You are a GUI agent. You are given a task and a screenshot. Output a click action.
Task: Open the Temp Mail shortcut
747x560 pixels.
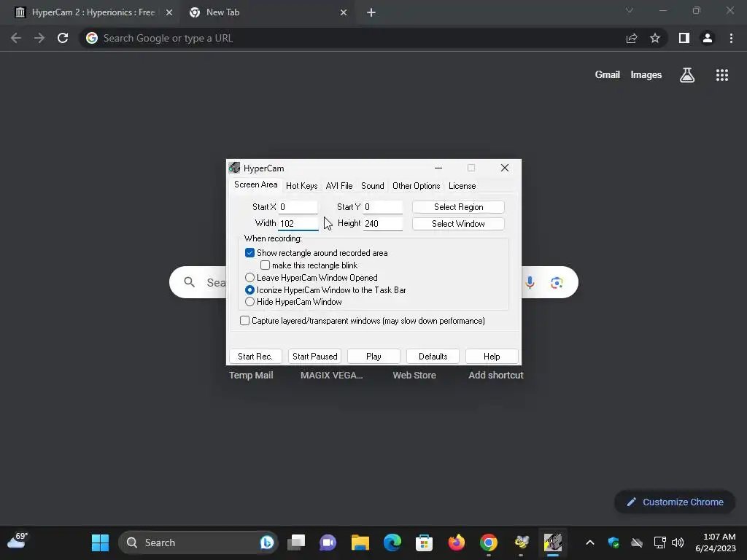pyautogui.click(x=251, y=376)
